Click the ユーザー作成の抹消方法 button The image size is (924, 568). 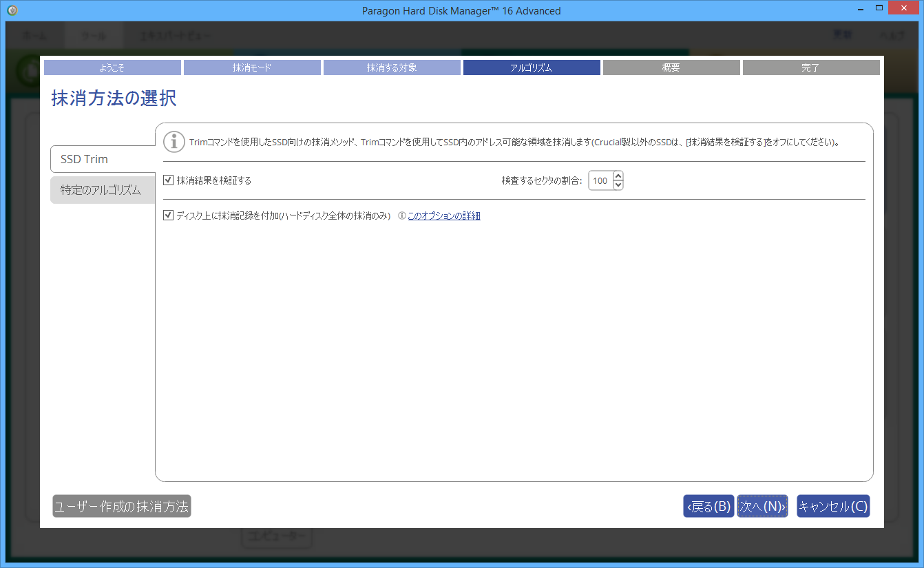click(x=122, y=506)
